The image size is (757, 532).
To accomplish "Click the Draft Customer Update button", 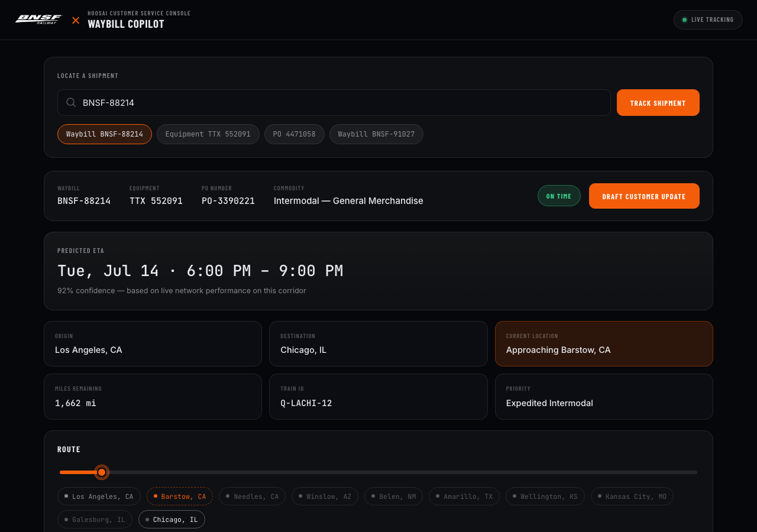I will [644, 196].
